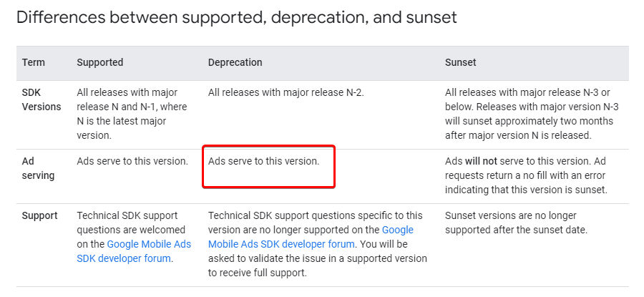Viewport: 644px width, 297px height.
Task: Click the Deprecation column header
Action: click(235, 62)
